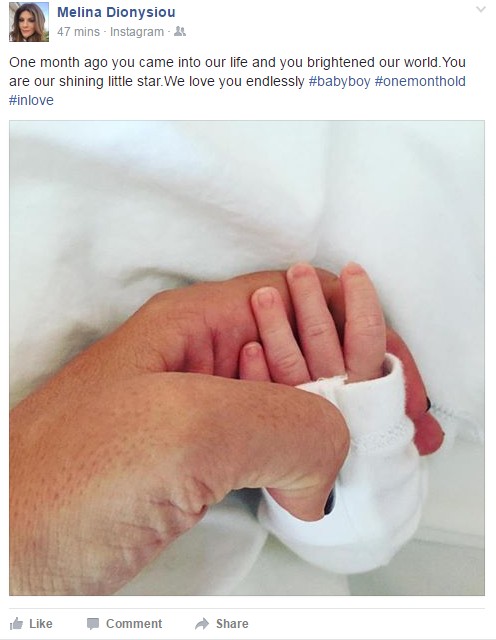Click the Comment text button
Screen dimensions: 496x640
pyautogui.click(x=134, y=624)
